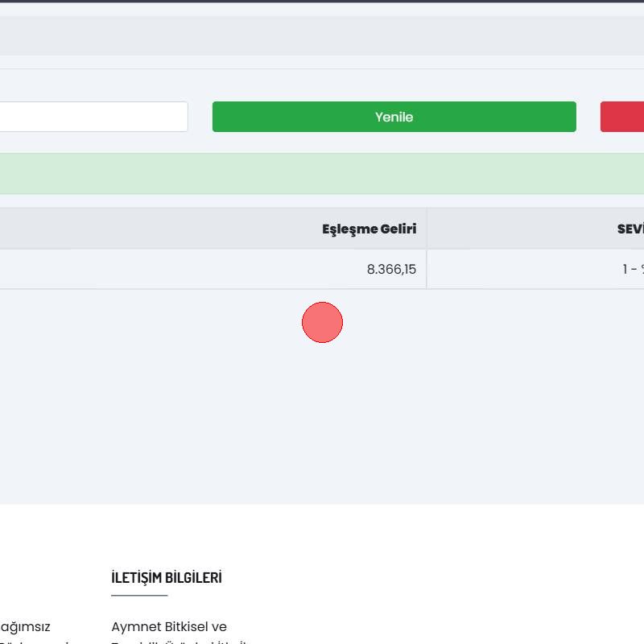This screenshot has width=644, height=644.
Task: Focus the white text input field
Action: (93, 117)
